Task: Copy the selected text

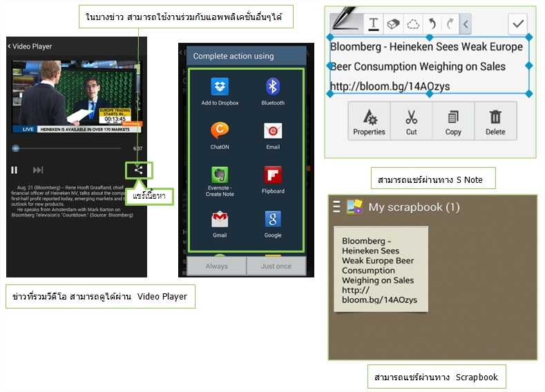Action: coord(453,121)
